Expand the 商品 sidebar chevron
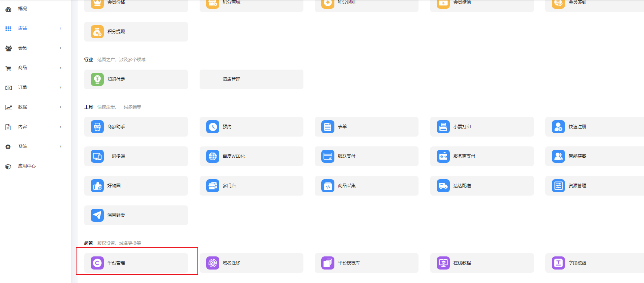 60,68
